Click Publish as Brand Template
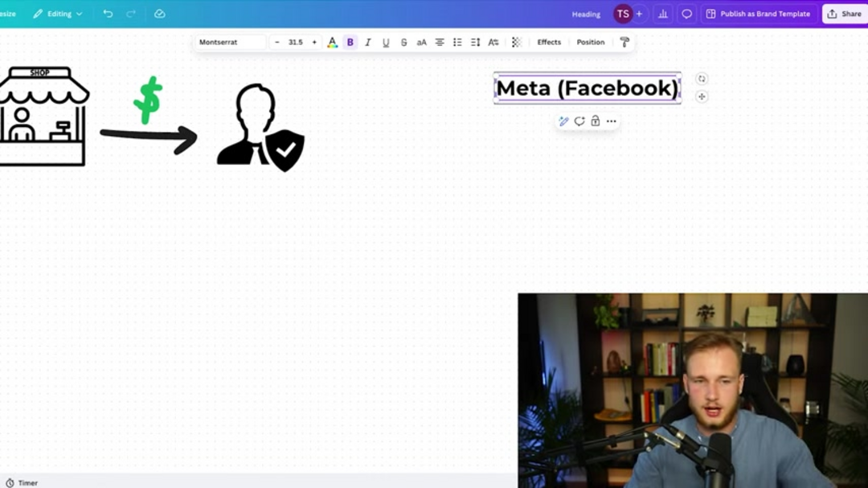This screenshot has height=488, width=868. coord(758,14)
